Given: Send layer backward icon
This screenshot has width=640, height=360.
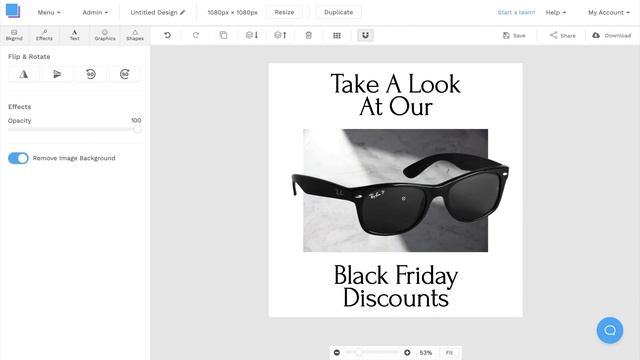Looking at the screenshot, I should [x=252, y=35].
